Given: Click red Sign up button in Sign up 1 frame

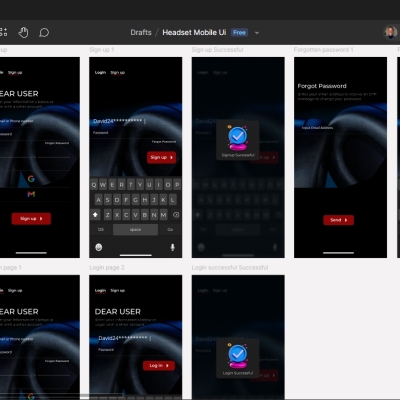Looking at the screenshot, I should pos(161,157).
